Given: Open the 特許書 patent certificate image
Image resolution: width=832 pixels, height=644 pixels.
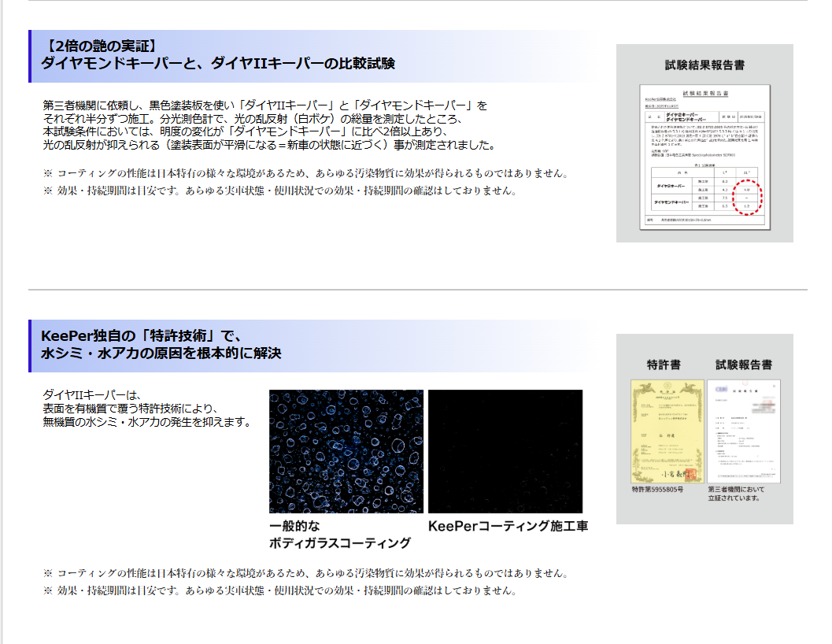Looking at the screenshot, I should pyautogui.click(x=667, y=431).
